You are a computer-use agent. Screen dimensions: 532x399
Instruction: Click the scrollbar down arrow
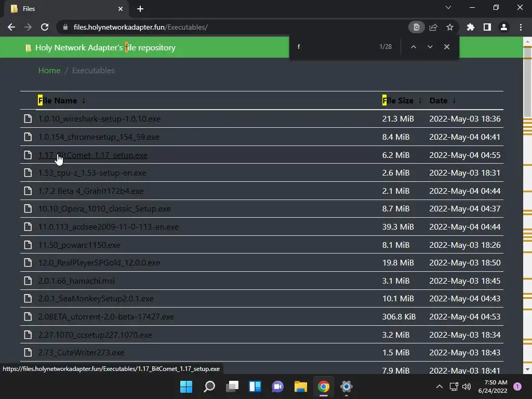(527, 369)
